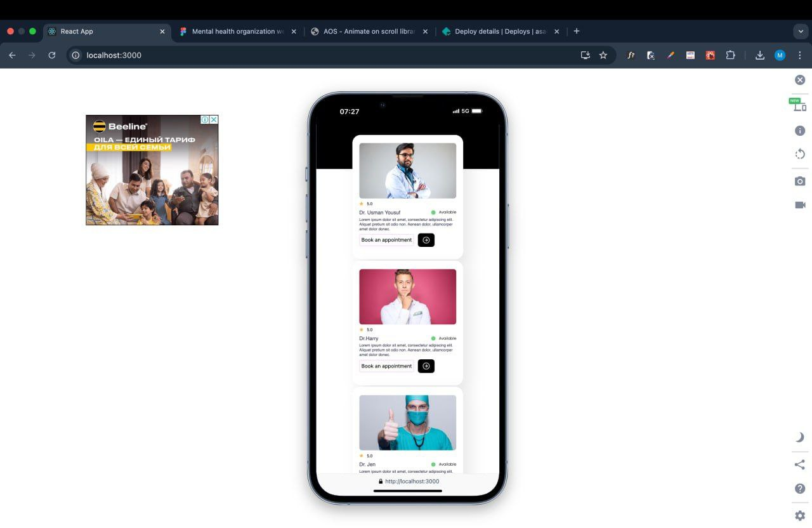This screenshot has width=812, height=528.
Task: Switch to the Mental health organization tab
Action: [238, 31]
